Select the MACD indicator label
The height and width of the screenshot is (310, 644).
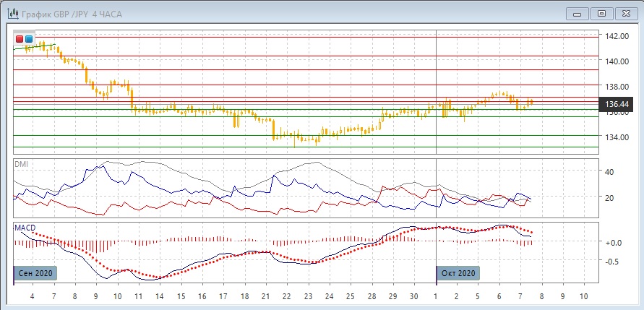coord(23,228)
